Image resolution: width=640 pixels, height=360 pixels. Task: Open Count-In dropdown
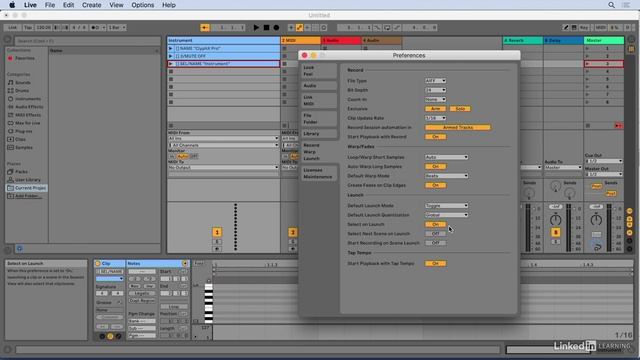(x=435, y=99)
